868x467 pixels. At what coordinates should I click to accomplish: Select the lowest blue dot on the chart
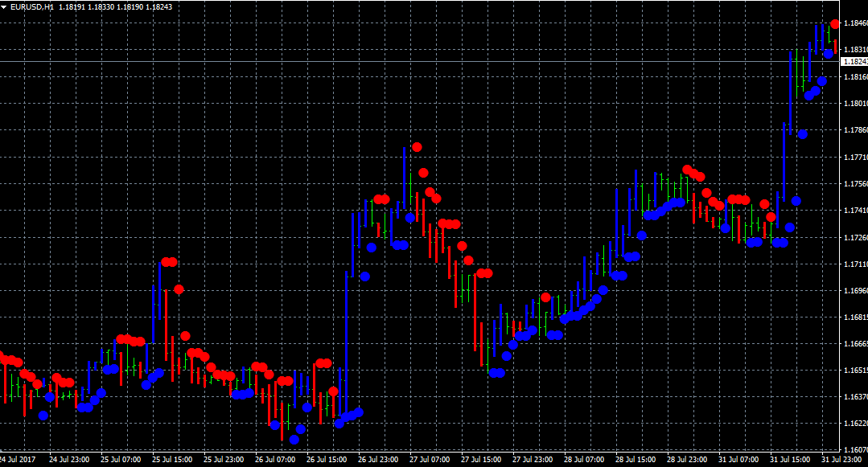[x=294, y=440]
